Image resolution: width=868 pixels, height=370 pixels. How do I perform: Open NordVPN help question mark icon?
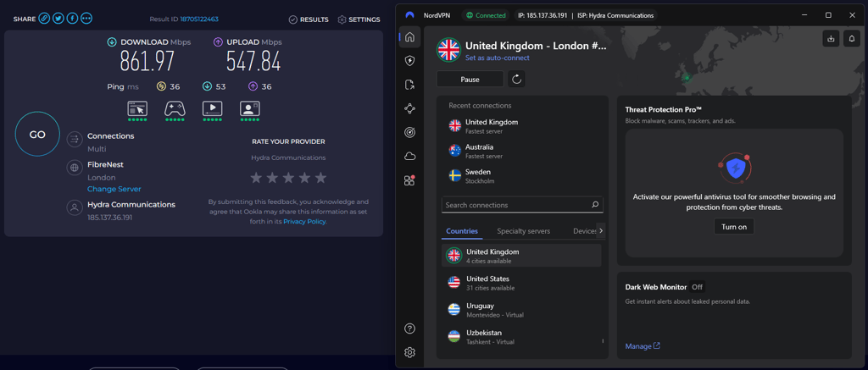tap(409, 329)
